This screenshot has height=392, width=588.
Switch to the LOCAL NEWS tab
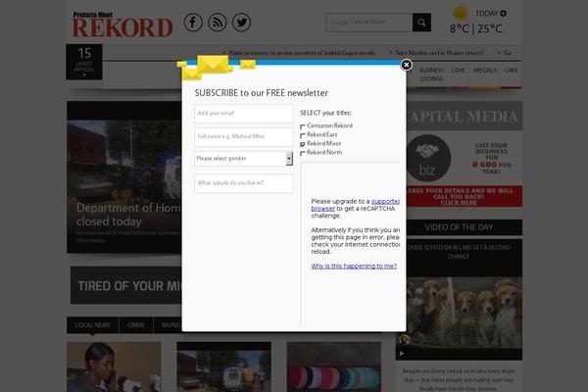(x=93, y=325)
